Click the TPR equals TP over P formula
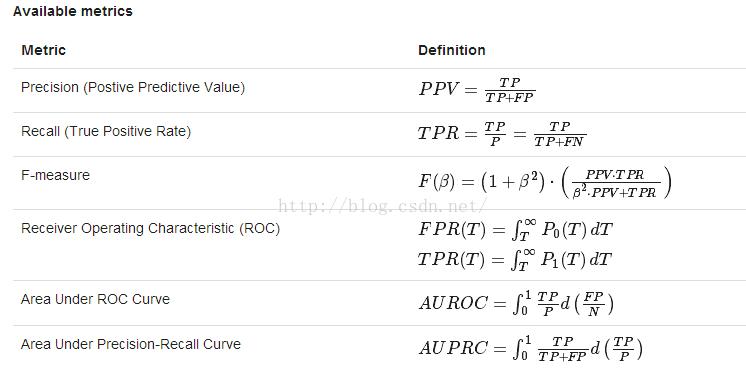The image size is (746, 391). (x=502, y=134)
